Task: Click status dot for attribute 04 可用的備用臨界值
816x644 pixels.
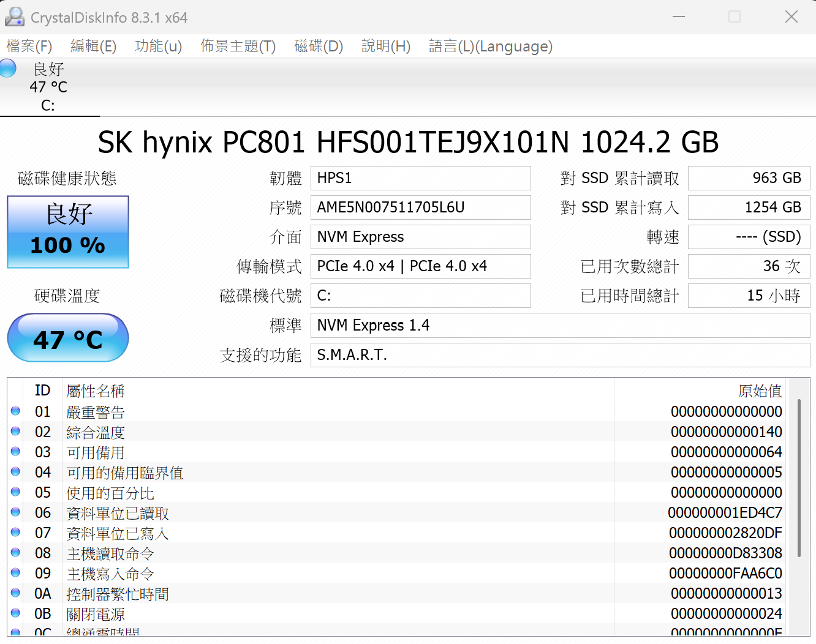Action: click(x=16, y=472)
